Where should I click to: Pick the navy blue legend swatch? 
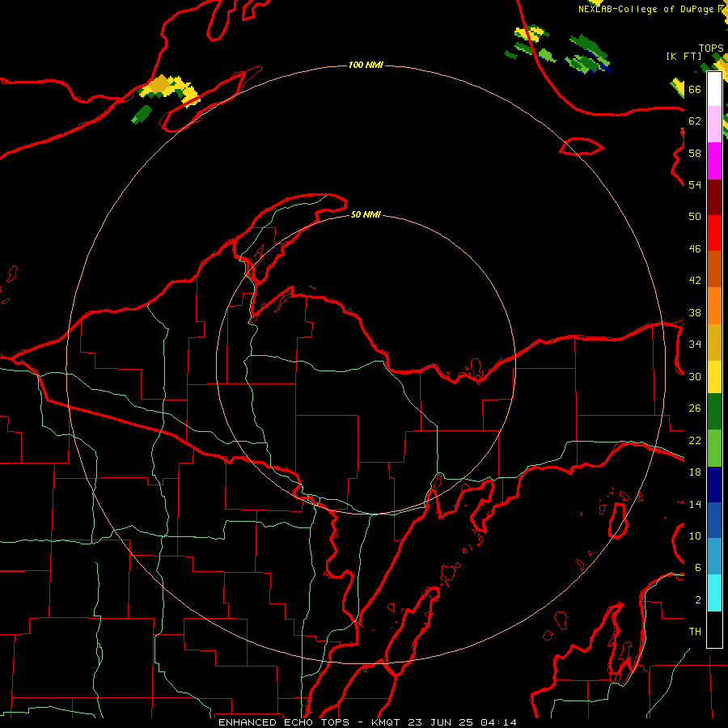click(714, 485)
